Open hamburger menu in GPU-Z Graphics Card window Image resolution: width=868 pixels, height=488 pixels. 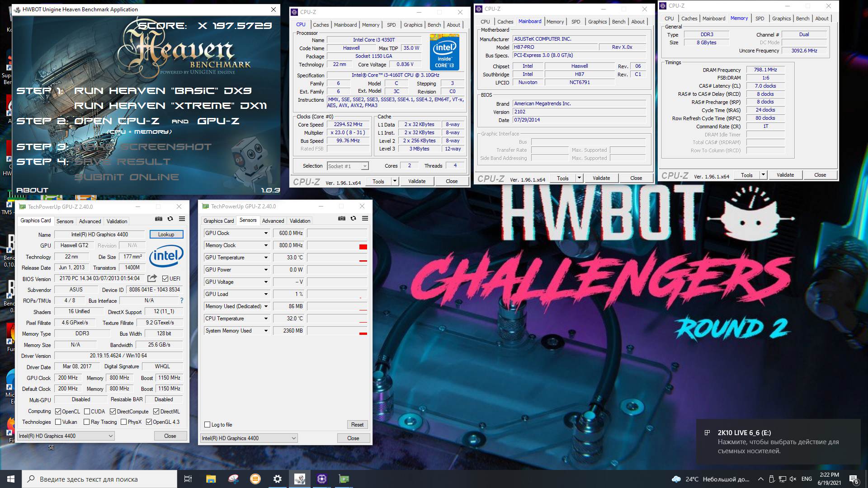pyautogui.click(x=182, y=219)
